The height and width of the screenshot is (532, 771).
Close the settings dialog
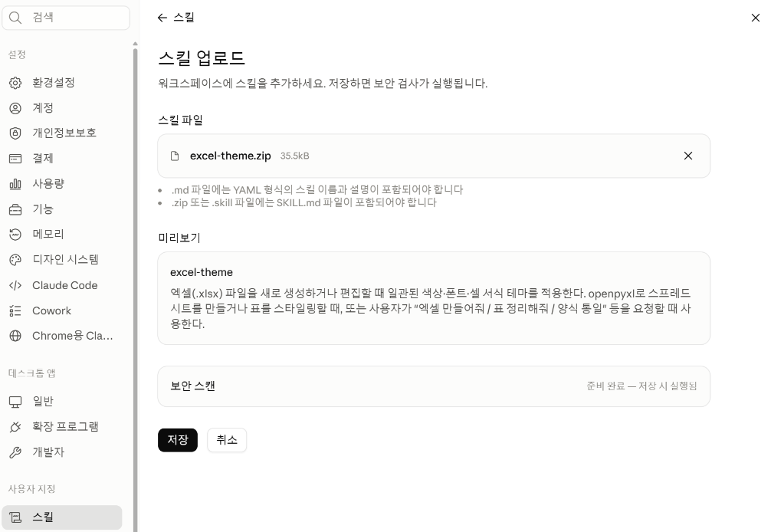[x=755, y=18]
